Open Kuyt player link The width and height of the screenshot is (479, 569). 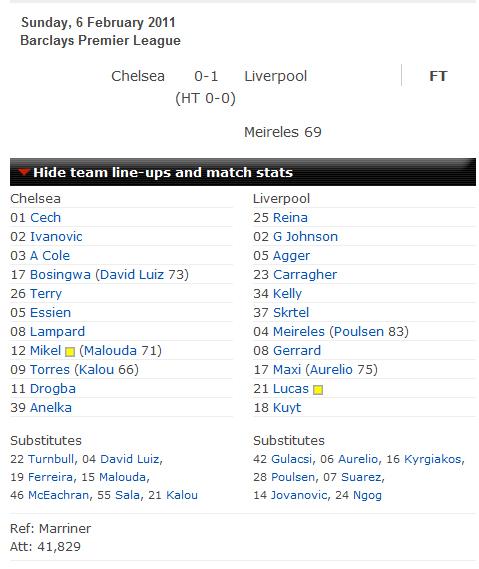(x=287, y=408)
